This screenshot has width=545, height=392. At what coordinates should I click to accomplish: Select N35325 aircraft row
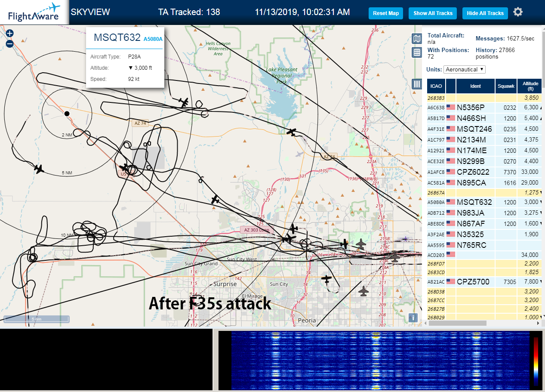click(484, 234)
